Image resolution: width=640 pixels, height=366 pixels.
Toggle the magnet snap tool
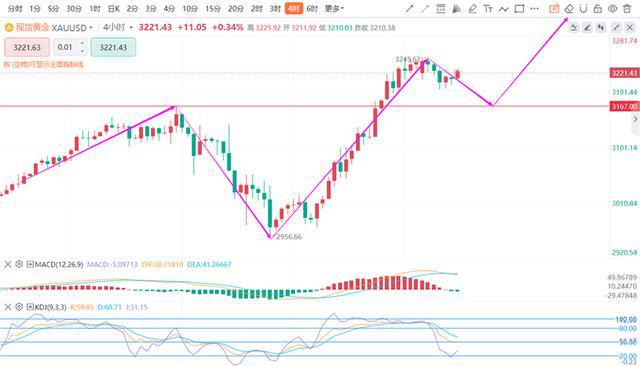[x=583, y=9]
